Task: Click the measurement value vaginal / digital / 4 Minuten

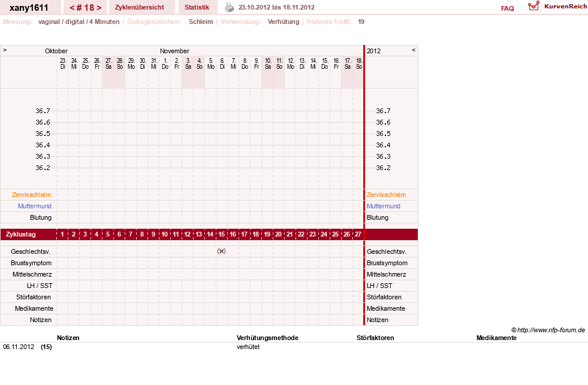Action: (x=79, y=22)
